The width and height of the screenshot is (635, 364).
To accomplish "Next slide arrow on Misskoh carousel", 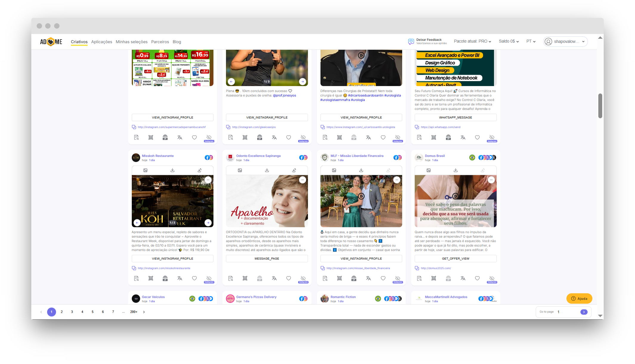I will (208, 223).
